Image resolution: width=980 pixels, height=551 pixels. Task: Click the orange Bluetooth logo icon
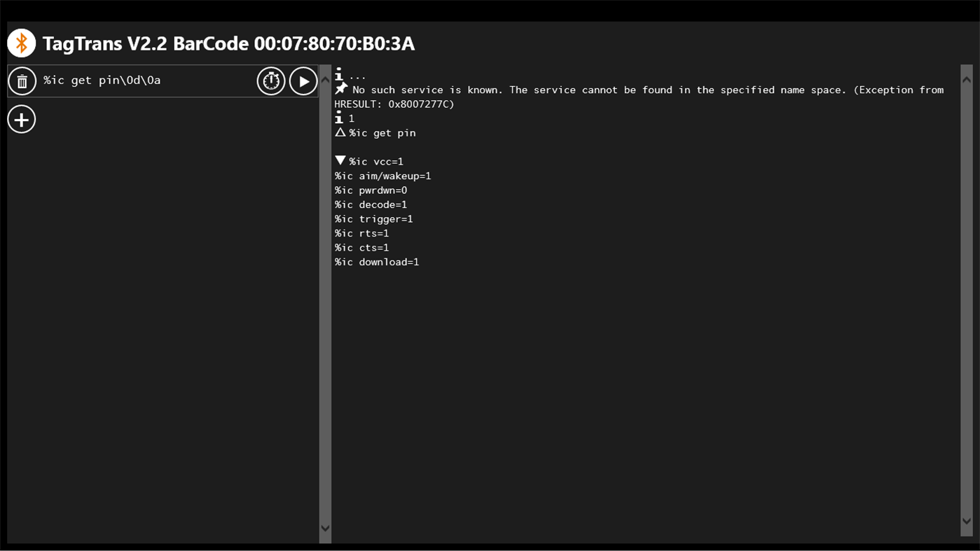point(22,43)
